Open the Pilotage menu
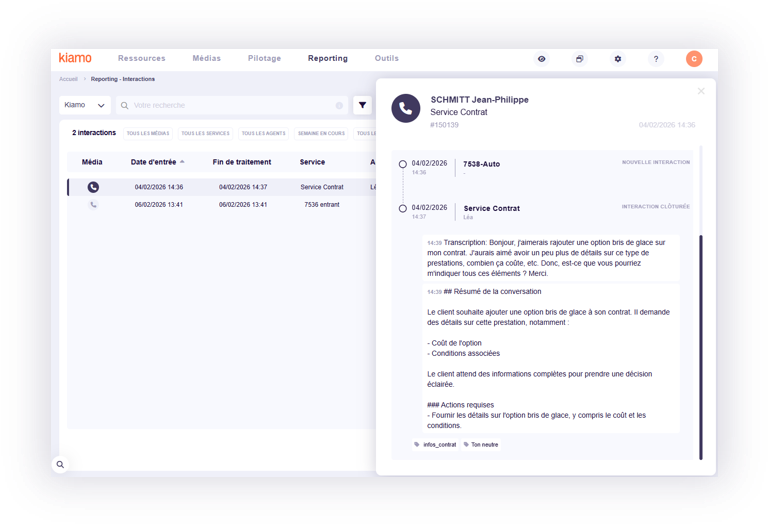Image resolution: width=769 pixels, height=526 pixels. tap(264, 59)
